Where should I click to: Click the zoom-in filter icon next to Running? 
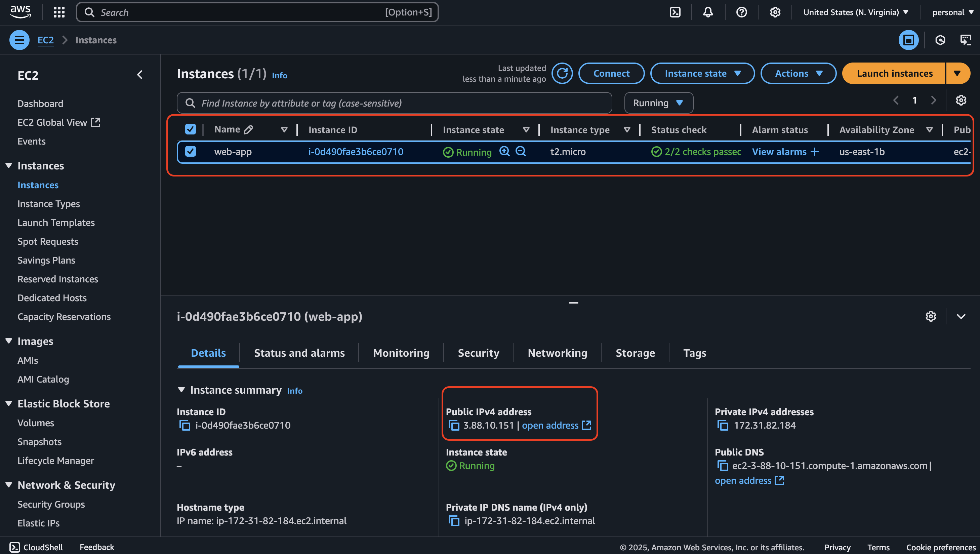click(x=504, y=151)
